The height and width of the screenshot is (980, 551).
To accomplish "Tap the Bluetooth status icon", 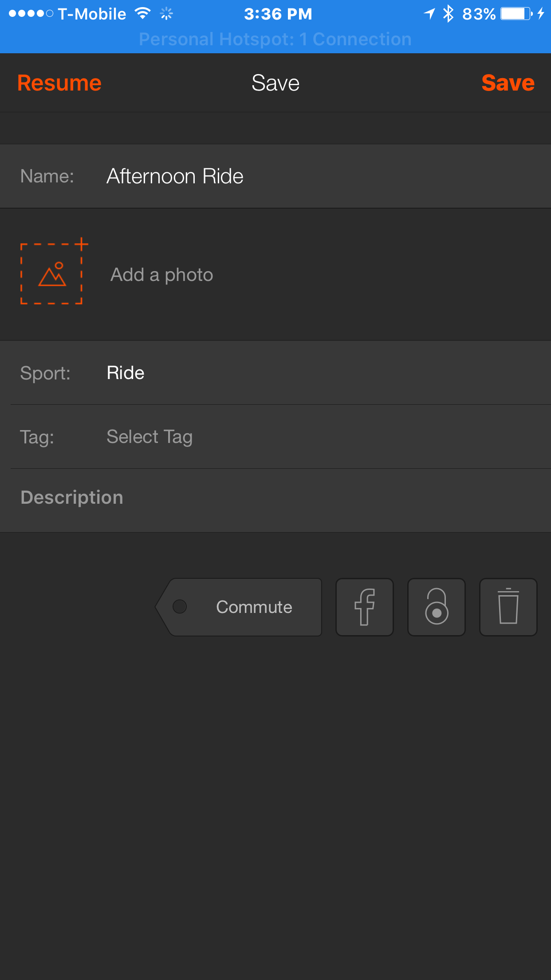I will click(x=449, y=14).
